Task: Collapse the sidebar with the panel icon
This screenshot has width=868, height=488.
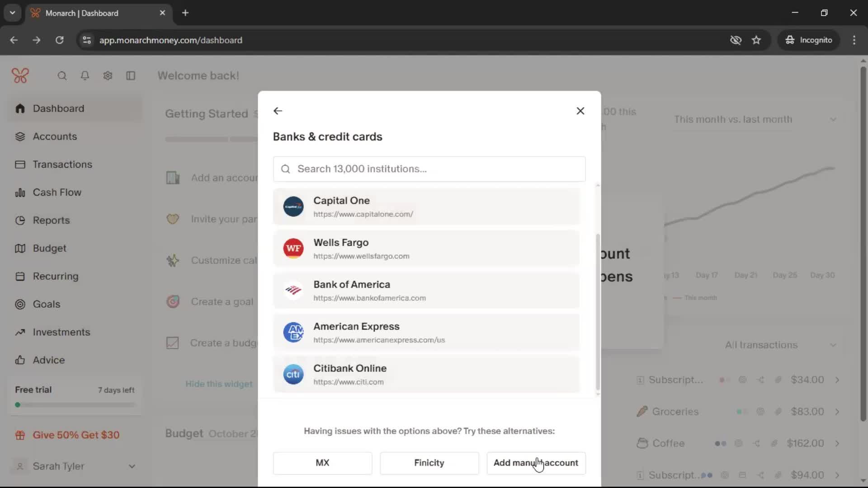Action: 131,76
